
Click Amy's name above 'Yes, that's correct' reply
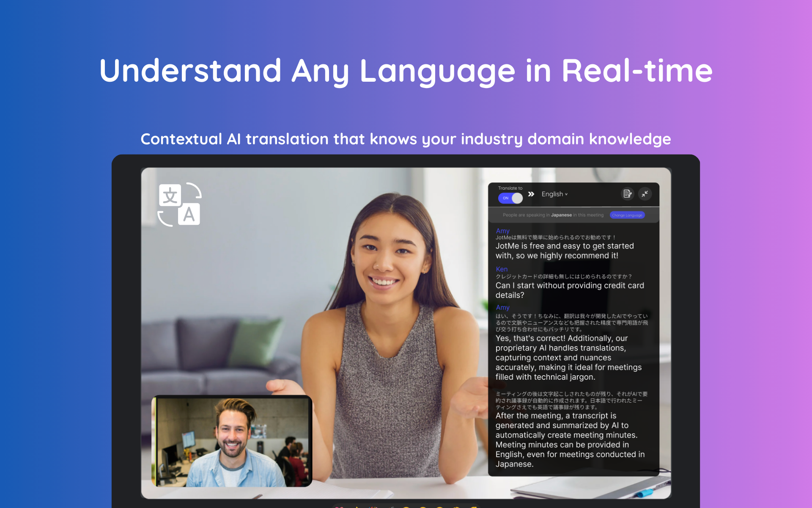click(502, 307)
